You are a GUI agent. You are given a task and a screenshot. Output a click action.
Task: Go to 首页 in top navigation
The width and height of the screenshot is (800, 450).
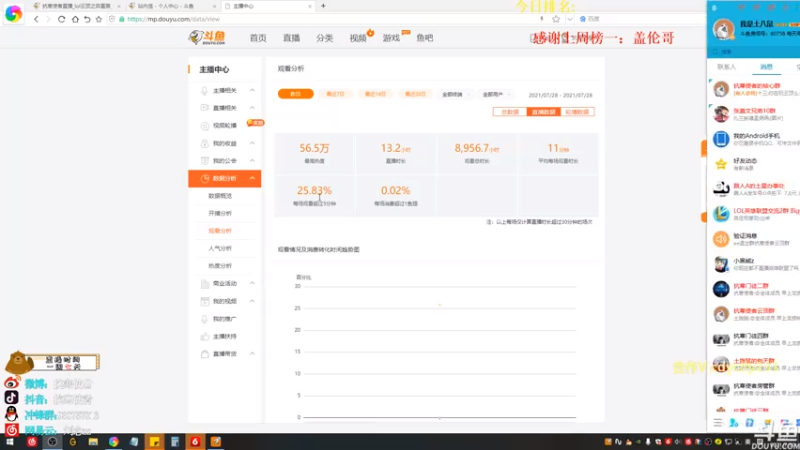[x=258, y=38]
